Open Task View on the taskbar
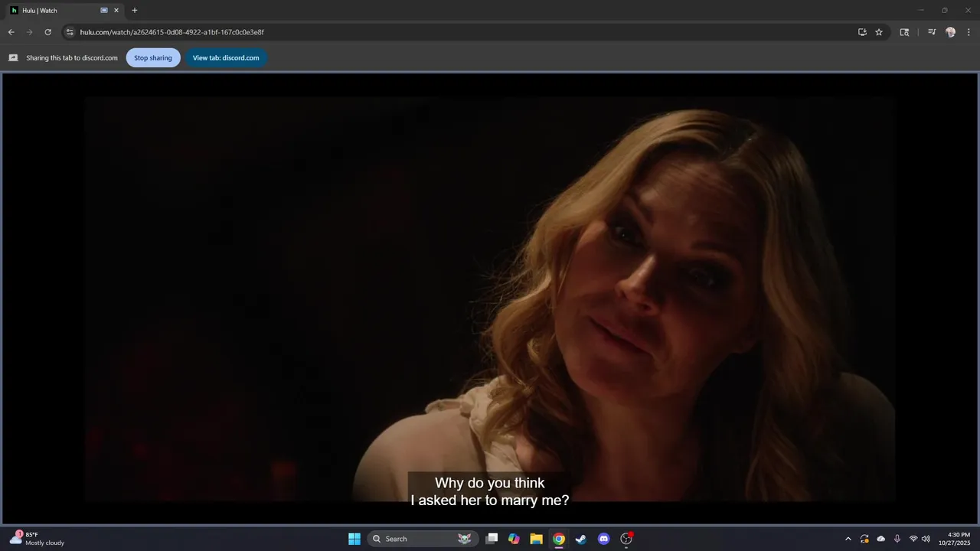Image resolution: width=980 pixels, height=551 pixels. [x=492, y=539]
